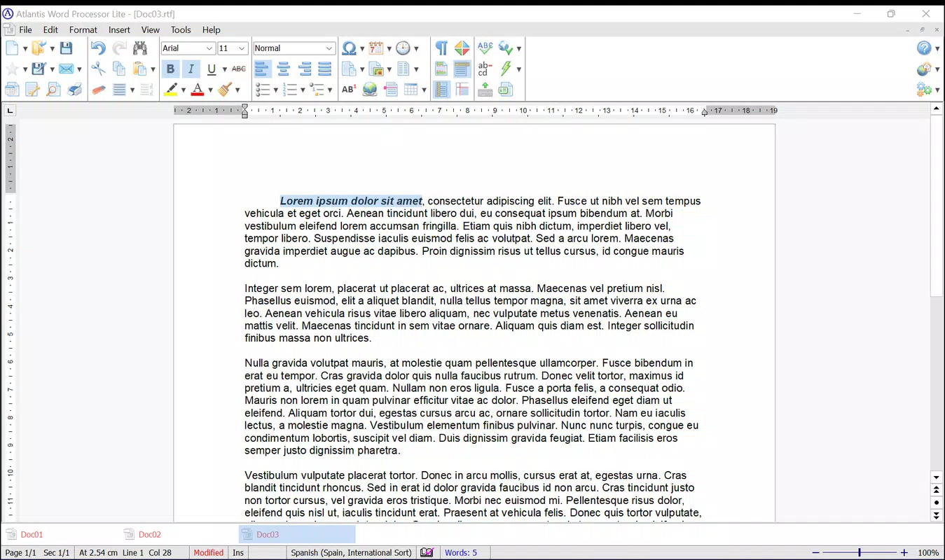Open the Tools menu
The width and height of the screenshot is (945, 560).
[181, 30]
